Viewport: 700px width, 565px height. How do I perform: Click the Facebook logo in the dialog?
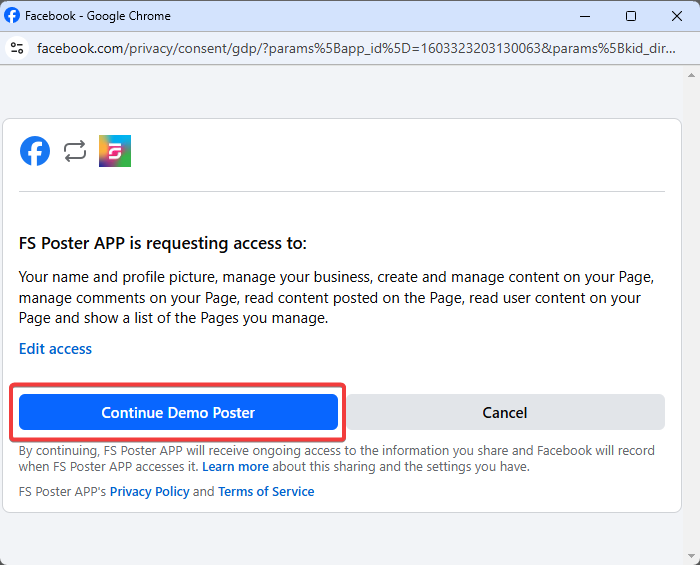tap(35, 151)
